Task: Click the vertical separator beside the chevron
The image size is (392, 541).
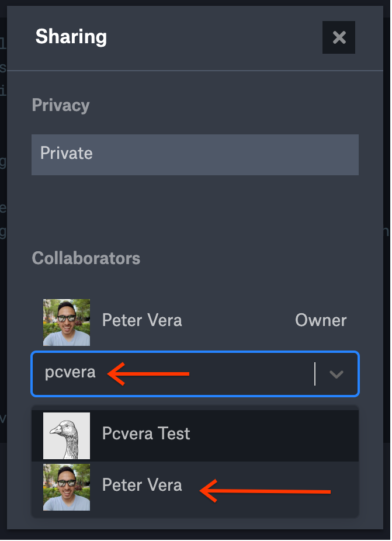Action: [x=315, y=374]
